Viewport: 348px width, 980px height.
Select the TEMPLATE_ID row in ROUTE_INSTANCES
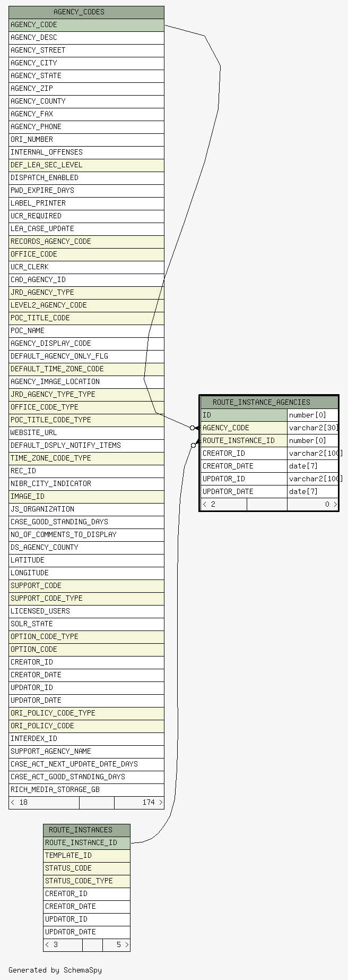(86, 855)
